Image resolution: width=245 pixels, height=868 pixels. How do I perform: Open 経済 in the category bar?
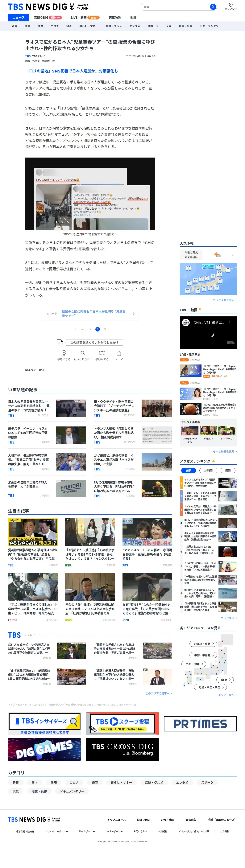coord(69,26)
